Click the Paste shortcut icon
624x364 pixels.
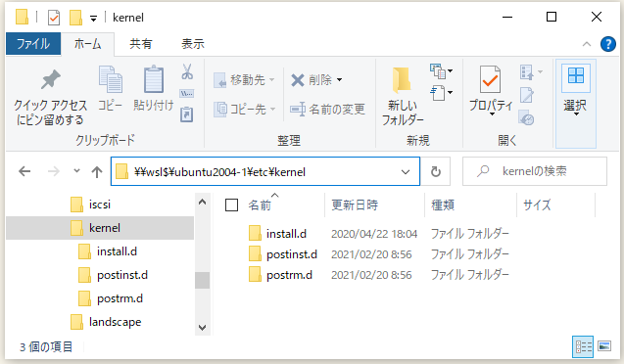click(x=187, y=114)
